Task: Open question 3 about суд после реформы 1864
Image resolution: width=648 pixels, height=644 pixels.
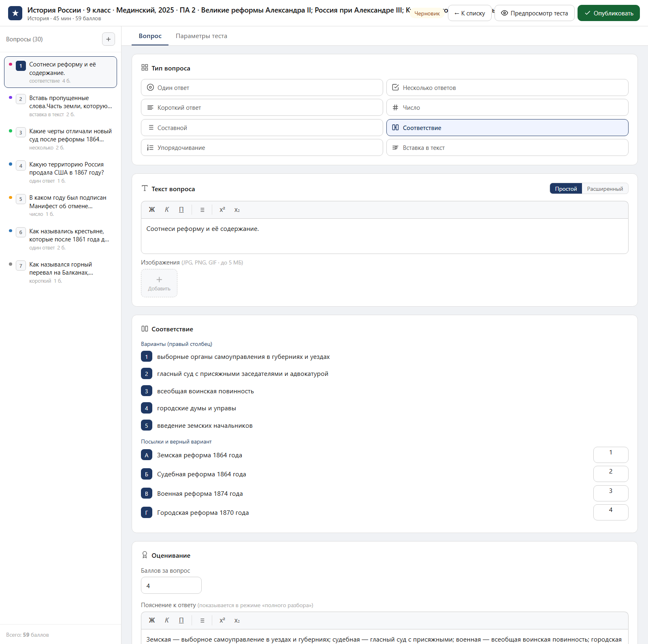Action: [x=61, y=139]
